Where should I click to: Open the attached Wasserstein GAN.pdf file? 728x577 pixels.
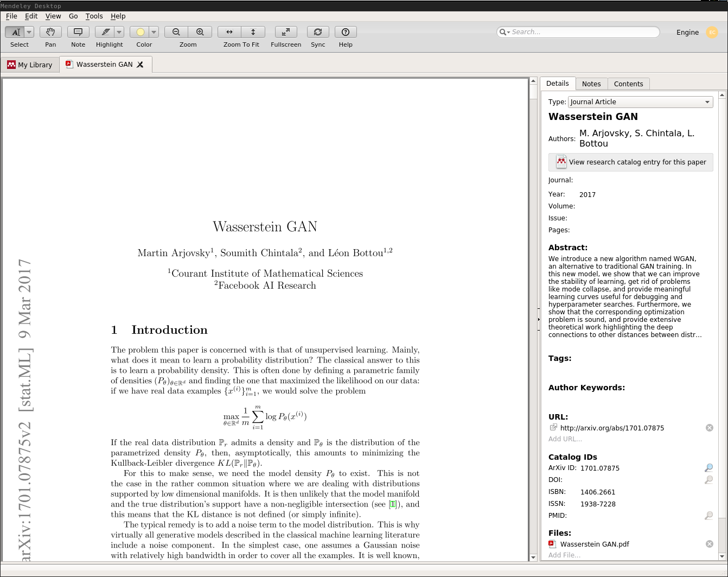tap(595, 544)
